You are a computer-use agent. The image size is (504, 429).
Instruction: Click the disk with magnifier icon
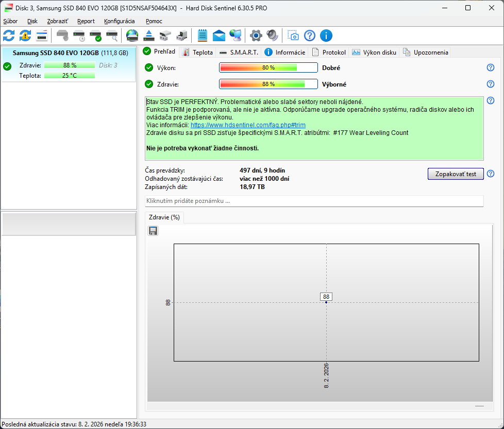[112, 36]
